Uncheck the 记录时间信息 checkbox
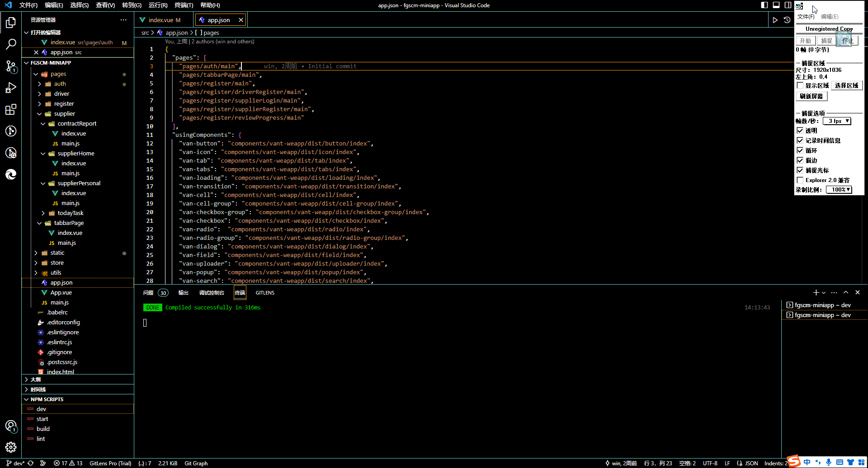The width and height of the screenshot is (868, 468). tap(800, 140)
